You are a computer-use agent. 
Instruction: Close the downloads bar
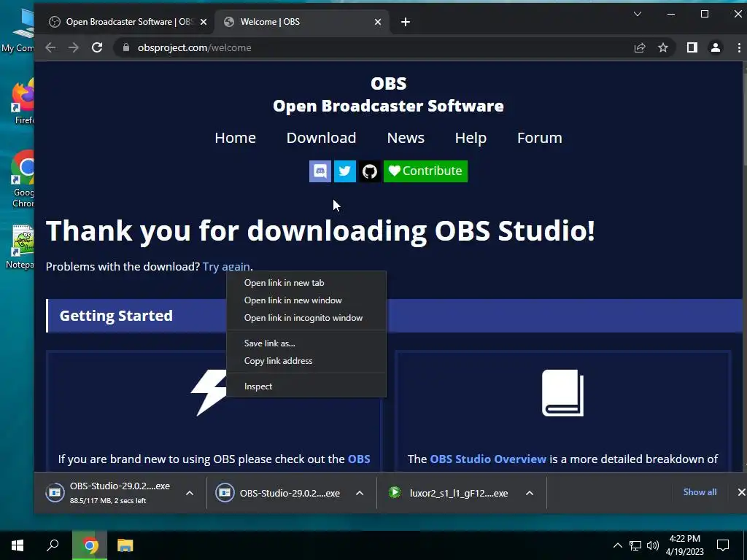741,492
